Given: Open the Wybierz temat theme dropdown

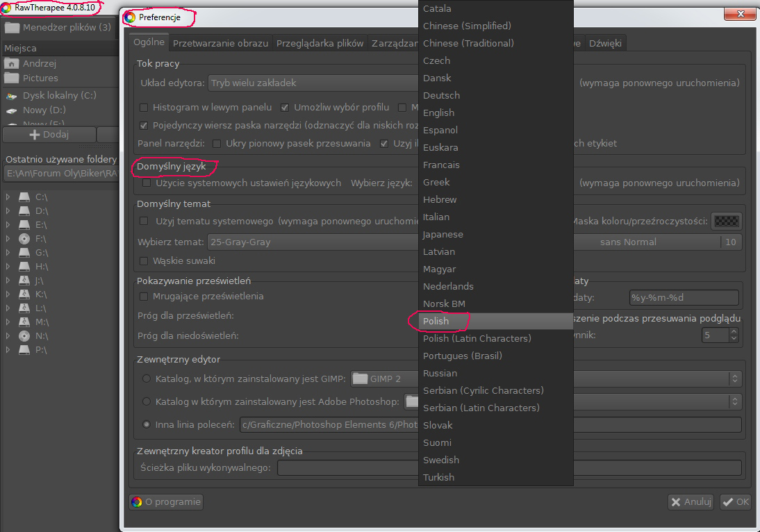Looking at the screenshot, I should [313, 242].
